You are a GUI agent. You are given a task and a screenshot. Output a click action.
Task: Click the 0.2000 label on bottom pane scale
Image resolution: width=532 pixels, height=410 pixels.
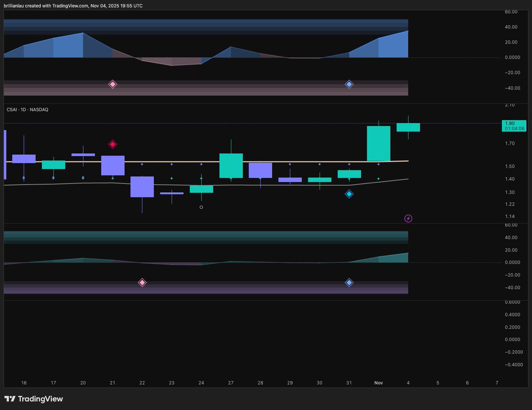(512, 327)
